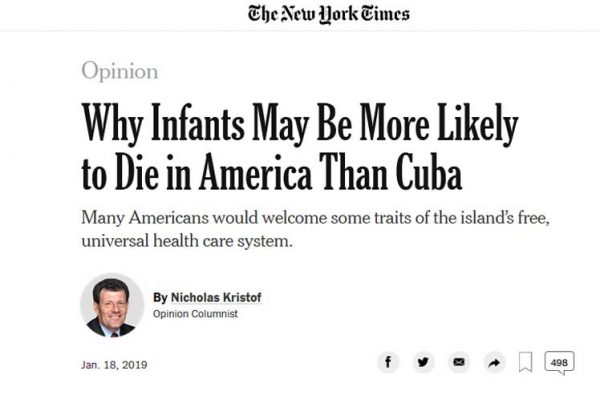Save the article with the bookmark icon
600x399 pixels.
tap(525, 362)
